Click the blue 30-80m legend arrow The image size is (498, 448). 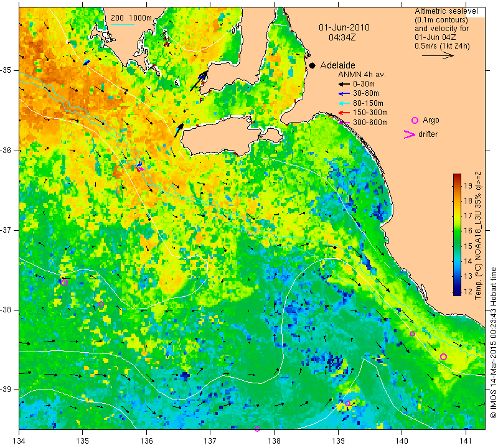point(344,94)
